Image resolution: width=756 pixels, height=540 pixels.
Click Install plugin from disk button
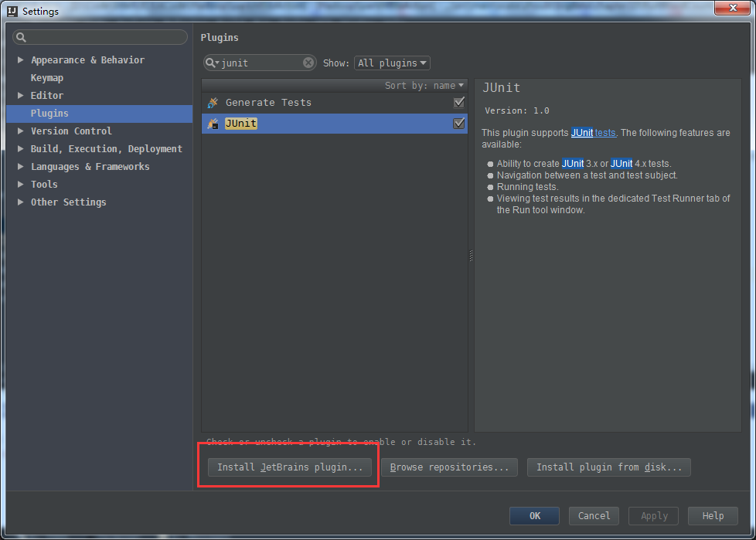pyautogui.click(x=609, y=467)
